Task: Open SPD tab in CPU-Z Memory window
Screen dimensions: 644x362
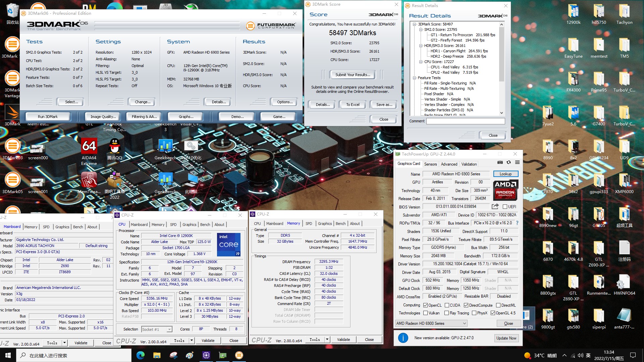Action: (309, 224)
